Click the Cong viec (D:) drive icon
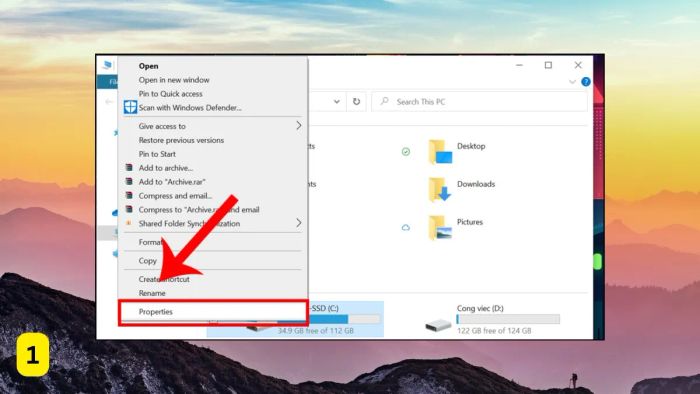 tap(438, 325)
